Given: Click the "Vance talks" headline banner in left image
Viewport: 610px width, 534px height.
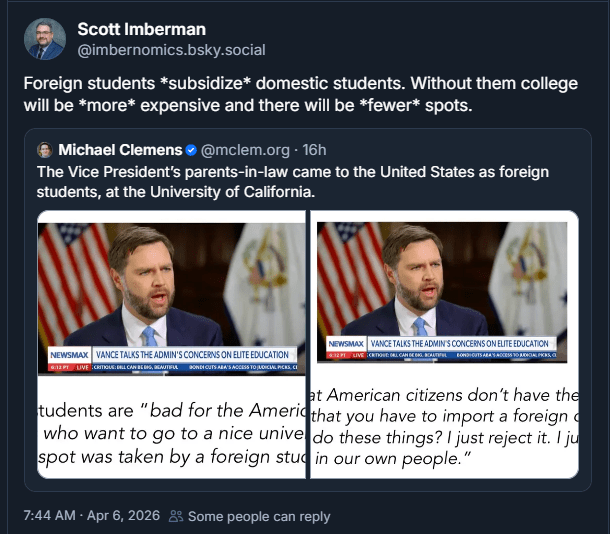Looking at the screenshot, I should pyautogui.click(x=193, y=355).
